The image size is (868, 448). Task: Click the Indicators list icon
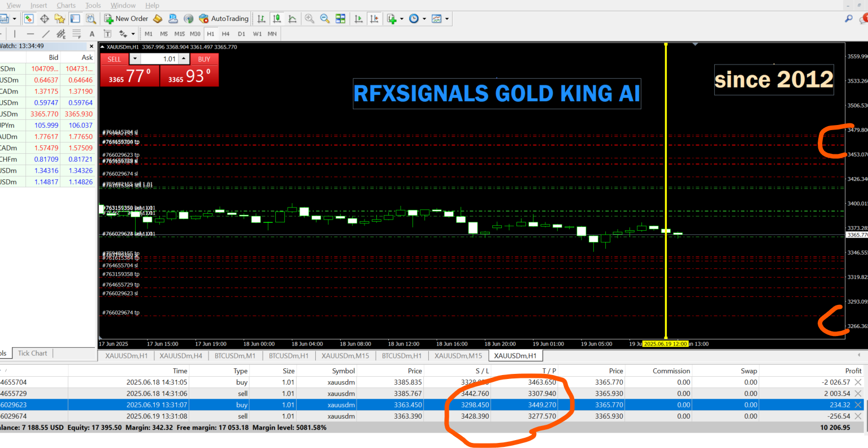pos(392,19)
